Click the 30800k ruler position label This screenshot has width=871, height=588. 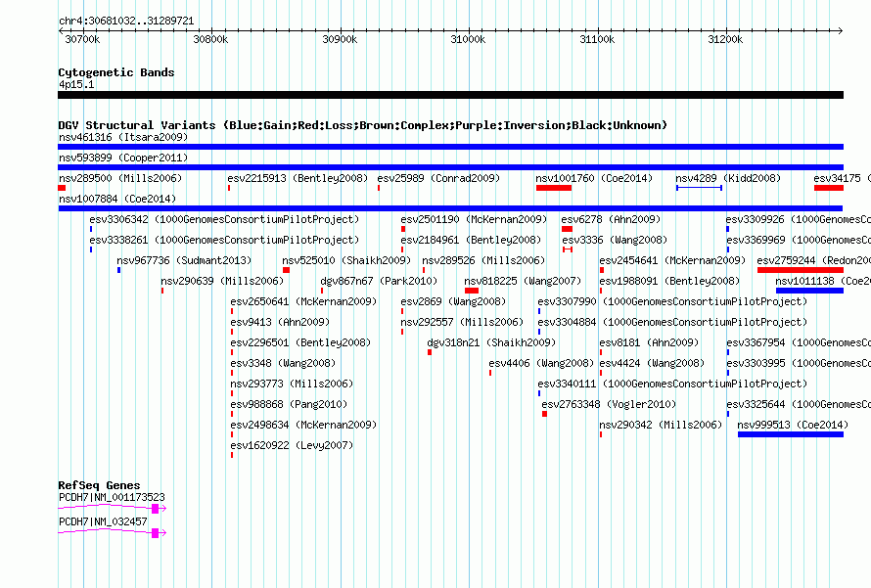[x=210, y=39]
